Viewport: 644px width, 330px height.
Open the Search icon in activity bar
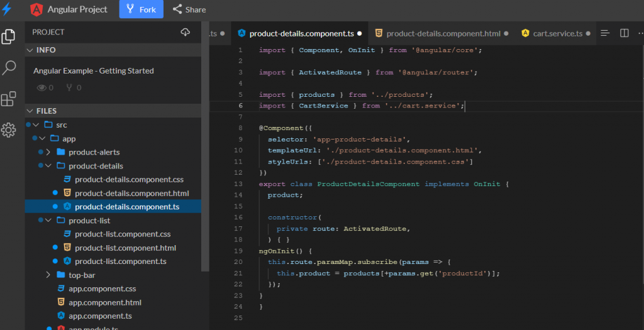pyautogui.click(x=9, y=68)
